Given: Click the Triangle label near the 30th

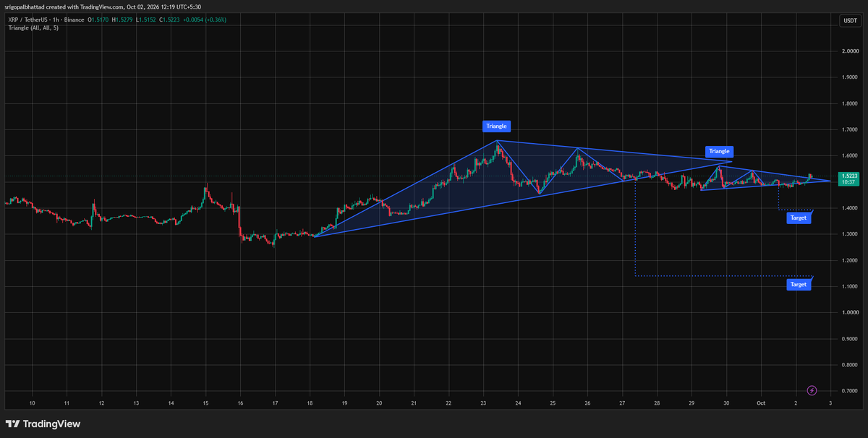Looking at the screenshot, I should [719, 151].
